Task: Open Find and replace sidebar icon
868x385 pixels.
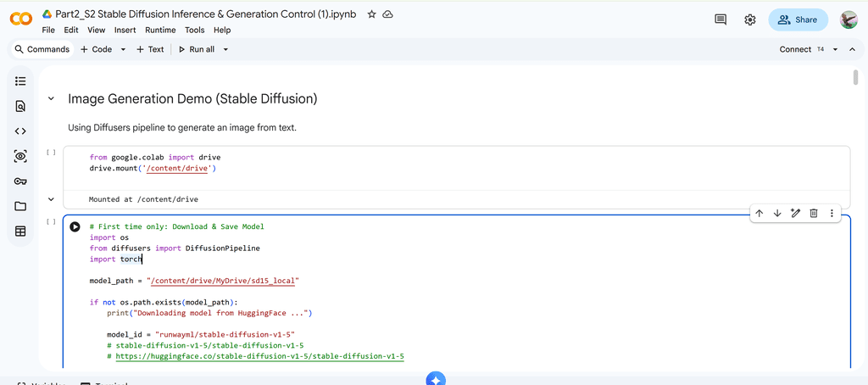Action: point(20,107)
